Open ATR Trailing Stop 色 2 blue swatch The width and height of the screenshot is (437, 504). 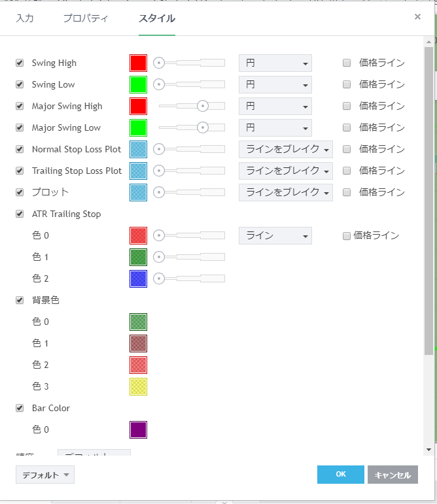(138, 278)
